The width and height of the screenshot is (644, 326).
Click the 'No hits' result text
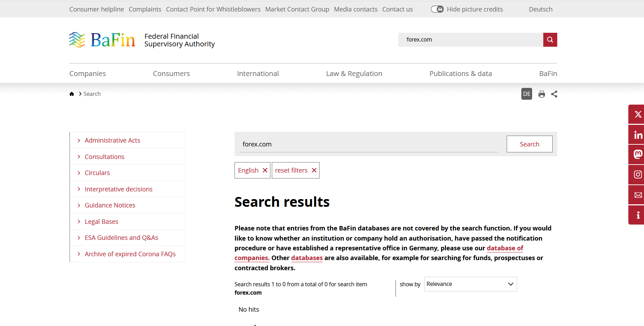249,310
